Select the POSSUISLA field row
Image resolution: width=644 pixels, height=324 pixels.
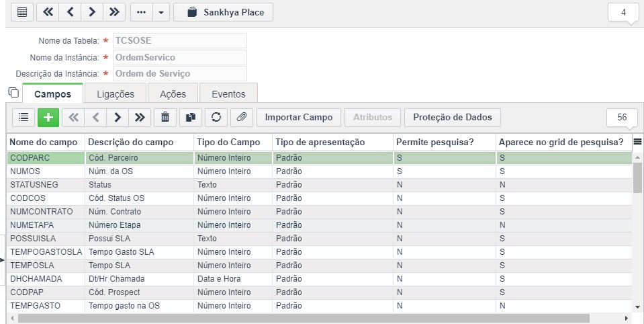(320, 239)
